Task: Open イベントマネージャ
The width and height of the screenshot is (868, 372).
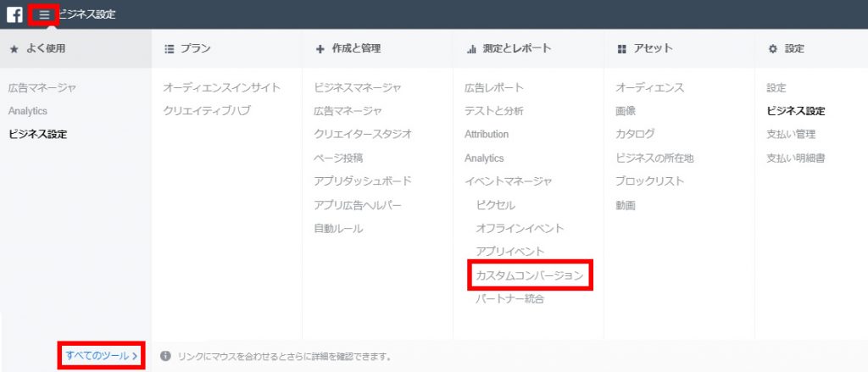Action: click(x=509, y=181)
